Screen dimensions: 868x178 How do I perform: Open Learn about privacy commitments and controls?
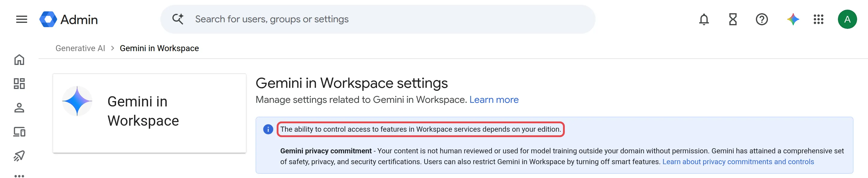point(738,162)
